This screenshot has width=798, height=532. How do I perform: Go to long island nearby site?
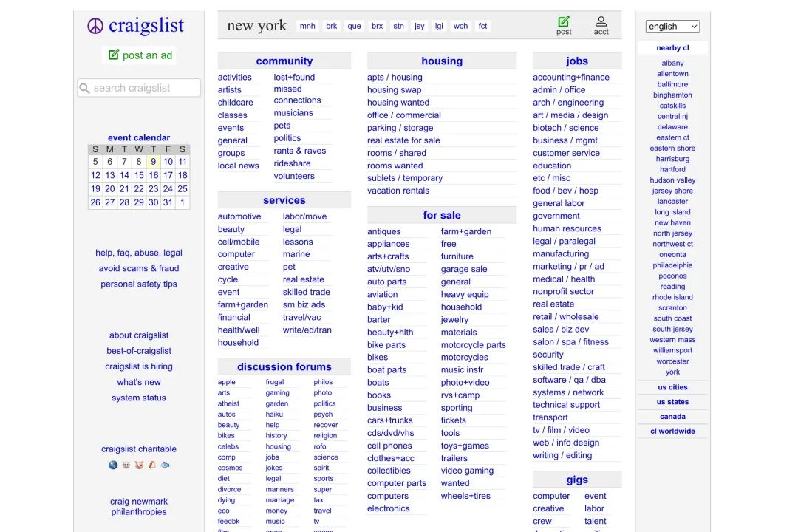pos(672,212)
